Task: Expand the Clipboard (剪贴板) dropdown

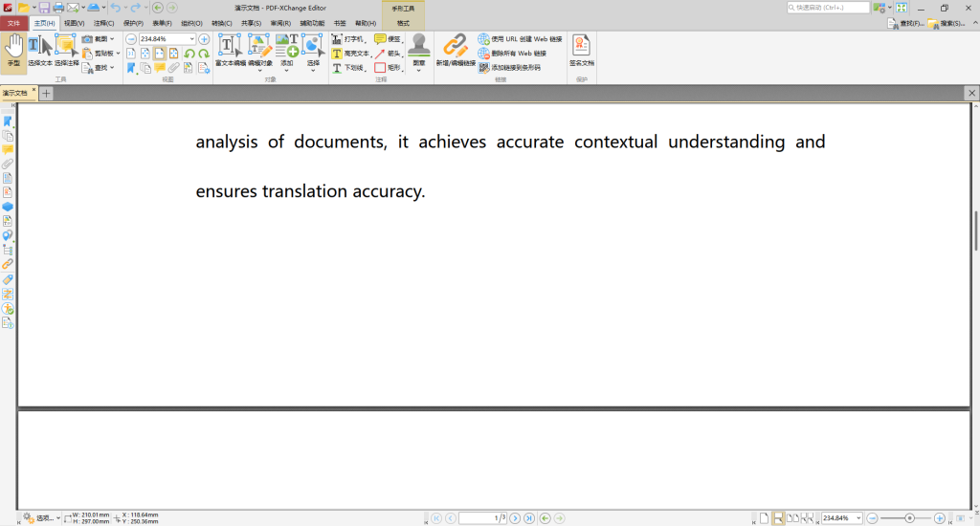Action: 118,54
